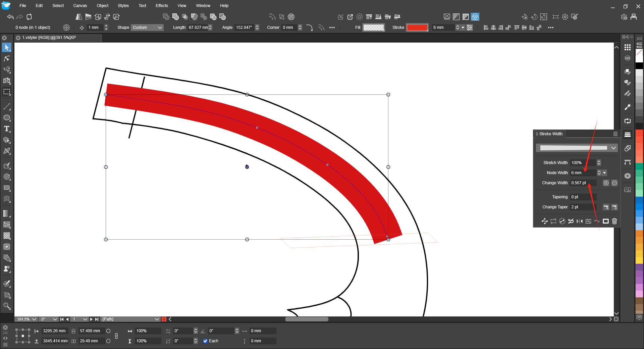Toggle the radio circle beside width 57.498 mm
Screen dimensions: 644x349
coord(108,331)
